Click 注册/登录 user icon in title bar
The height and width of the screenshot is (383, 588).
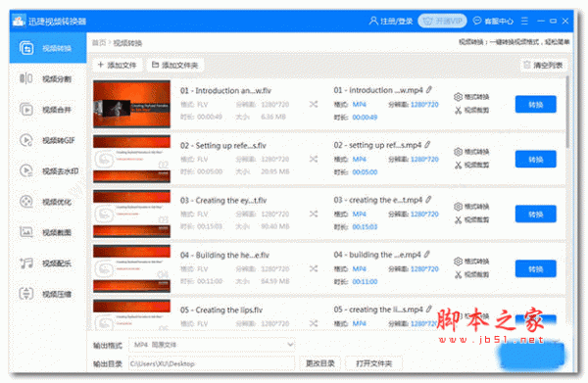373,21
